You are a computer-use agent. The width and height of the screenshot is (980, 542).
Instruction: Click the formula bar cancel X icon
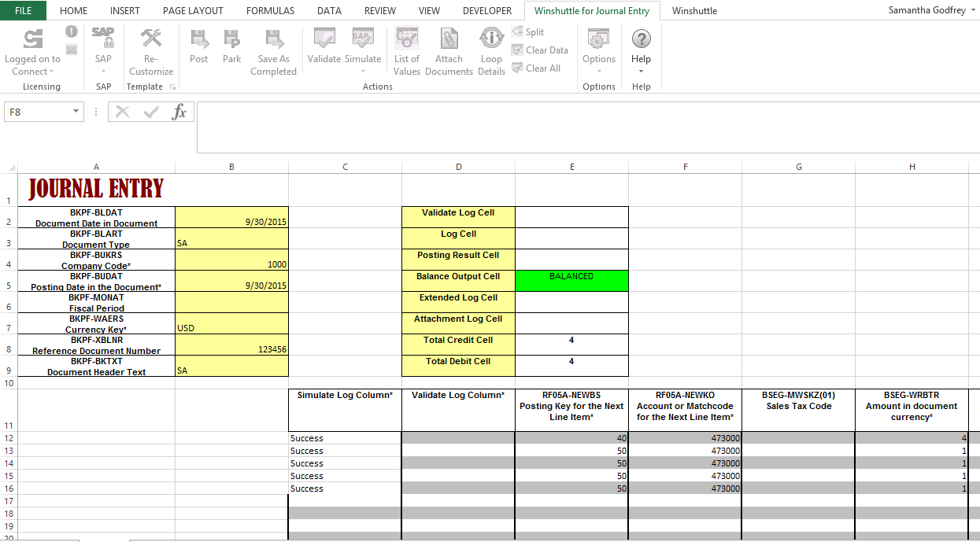[122, 112]
